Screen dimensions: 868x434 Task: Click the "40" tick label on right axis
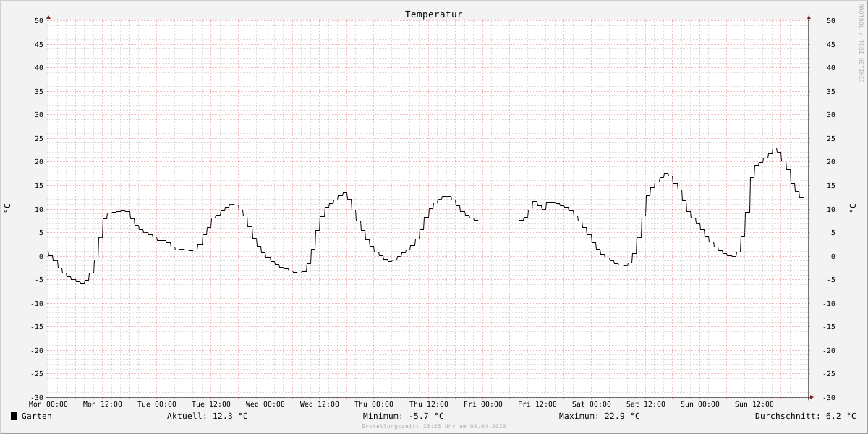pyautogui.click(x=831, y=68)
